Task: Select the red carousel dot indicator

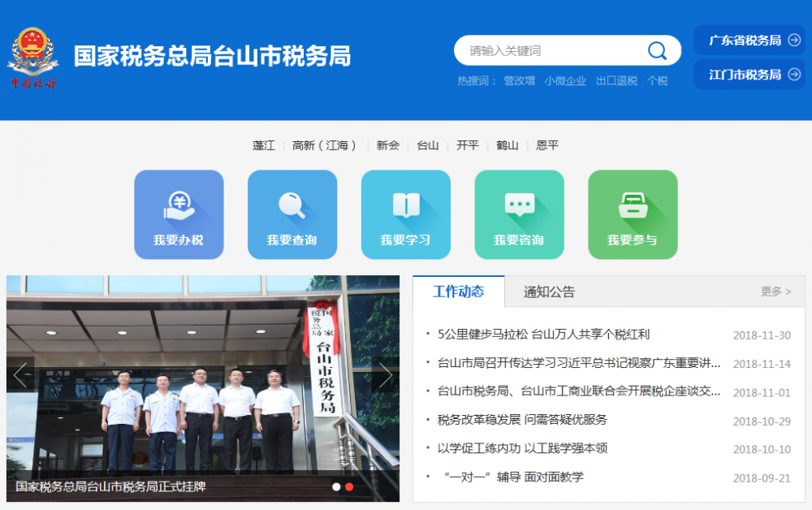Action: pyautogui.click(x=349, y=487)
